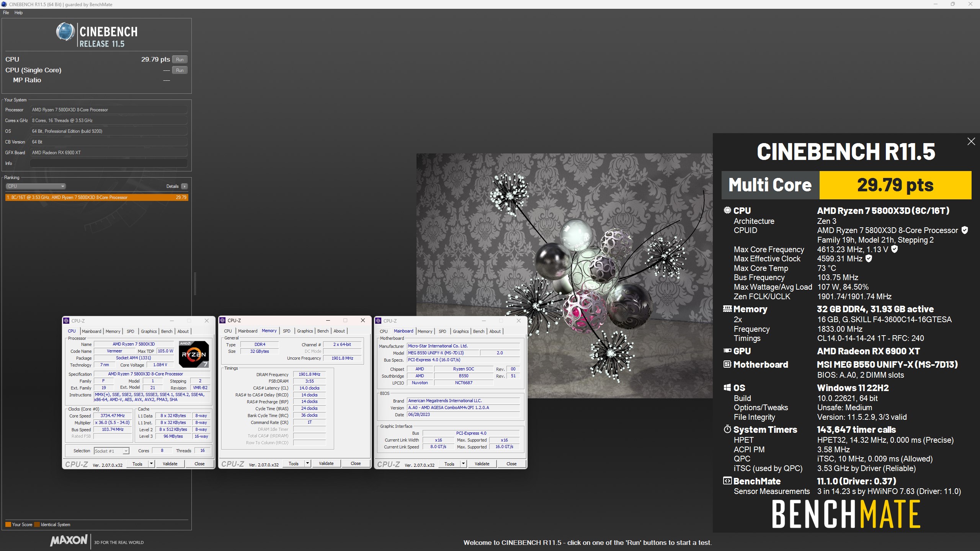
Task: Switch to the Graphics tab in the CPU tab window
Action: click(149, 331)
